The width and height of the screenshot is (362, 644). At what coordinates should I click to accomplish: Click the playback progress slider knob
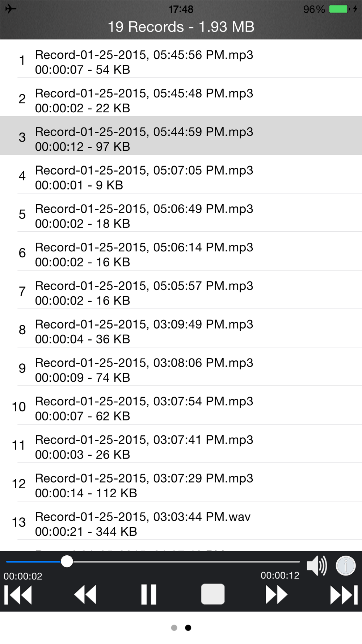(67, 561)
